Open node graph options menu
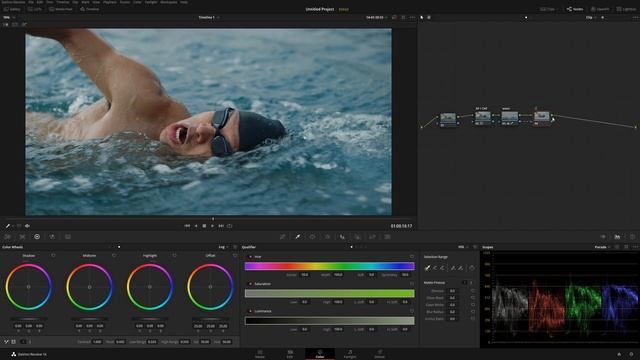The height and width of the screenshot is (360, 640). click(635, 18)
